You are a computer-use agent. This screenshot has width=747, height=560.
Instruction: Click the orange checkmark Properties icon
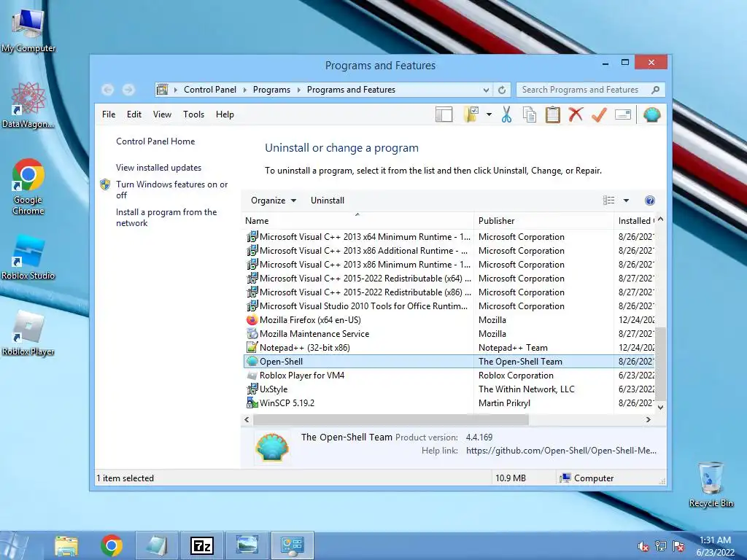600,114
